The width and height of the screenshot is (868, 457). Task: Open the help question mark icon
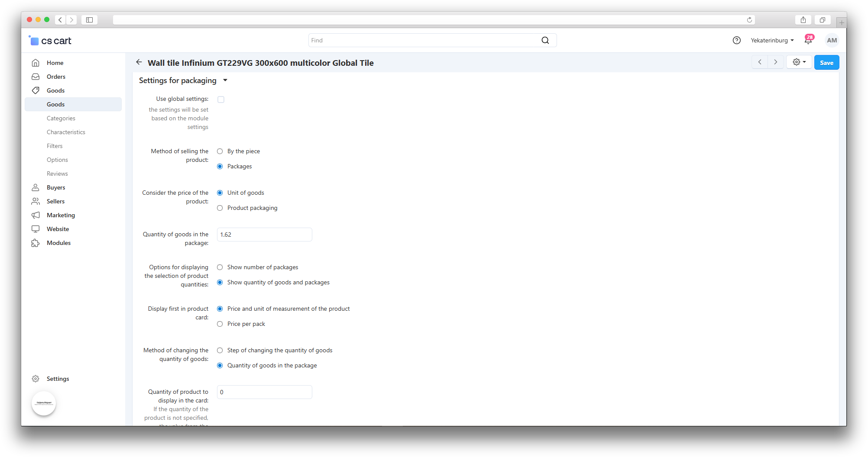(736, 40)
